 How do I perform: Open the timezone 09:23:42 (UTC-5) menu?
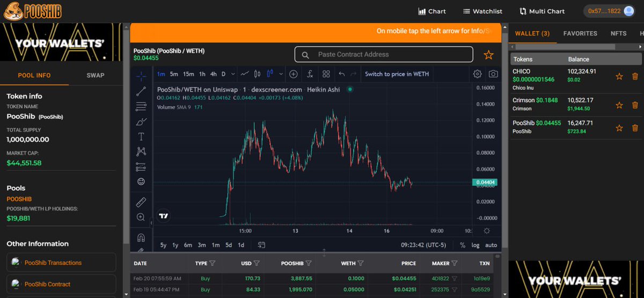[423, 245]
